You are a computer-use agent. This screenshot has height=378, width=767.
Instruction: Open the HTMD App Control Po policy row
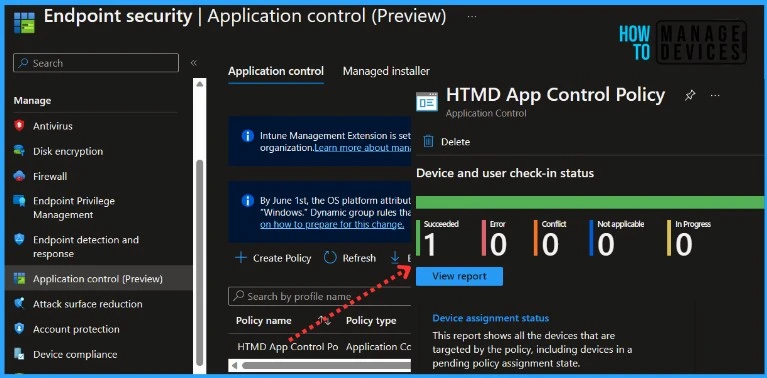tap(288, 347)
